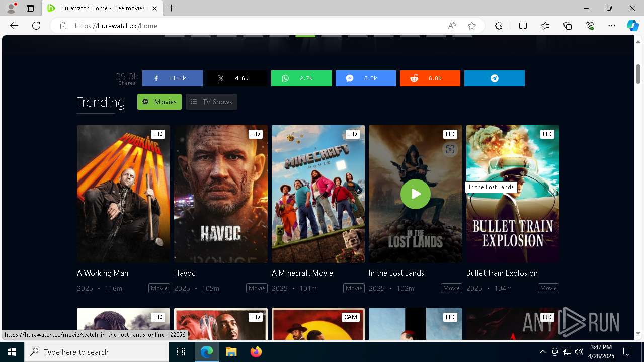Click the Movie tag under Havoc

(x=257, y=288)
